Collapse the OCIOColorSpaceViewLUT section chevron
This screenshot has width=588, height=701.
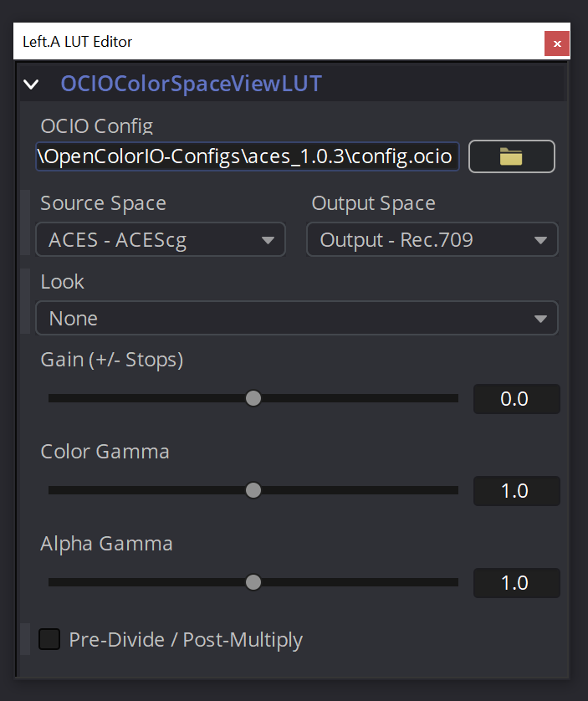[32, 84]
